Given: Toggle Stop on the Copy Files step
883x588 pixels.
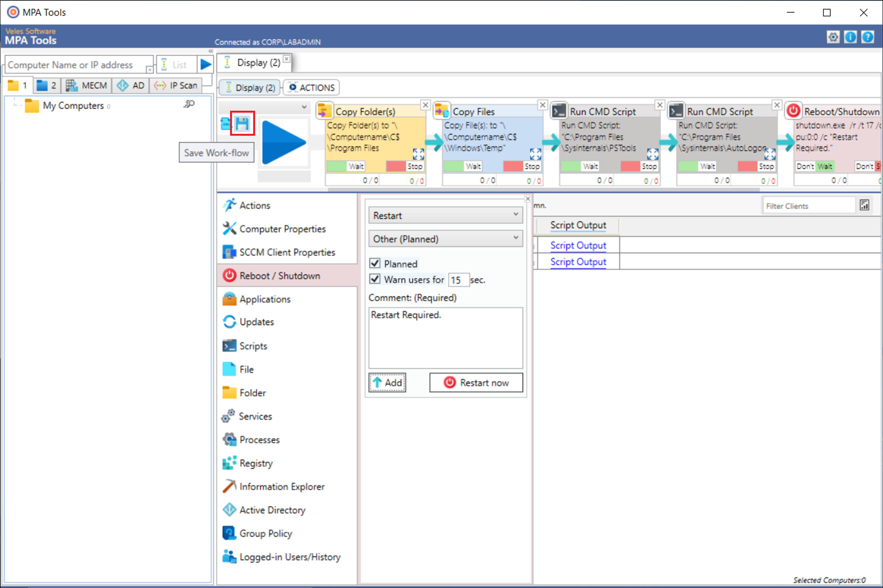Looking at the screenshot, I should pos(522,166).
